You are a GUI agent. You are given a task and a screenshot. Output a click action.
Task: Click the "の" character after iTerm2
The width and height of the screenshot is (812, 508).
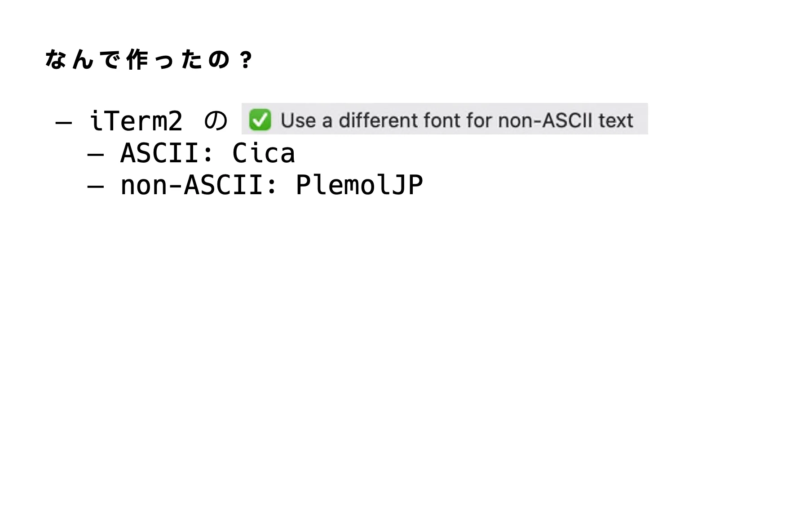click(216, 121)
